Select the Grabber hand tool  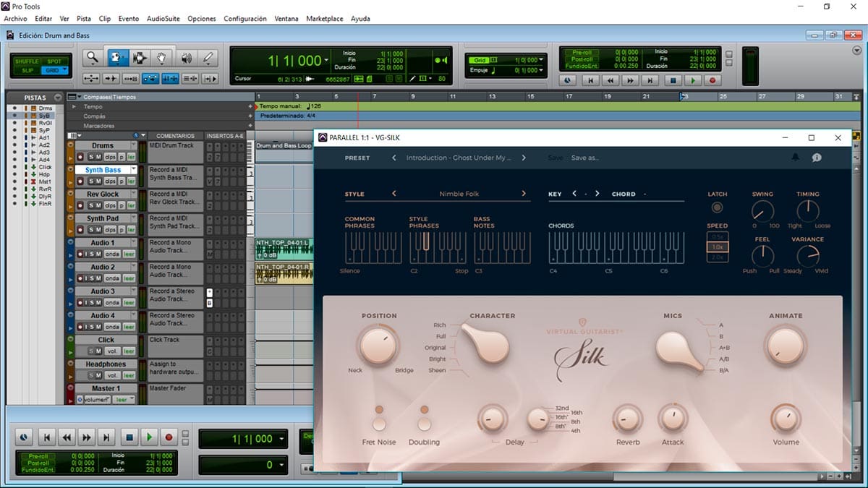(x=162, y=58)
